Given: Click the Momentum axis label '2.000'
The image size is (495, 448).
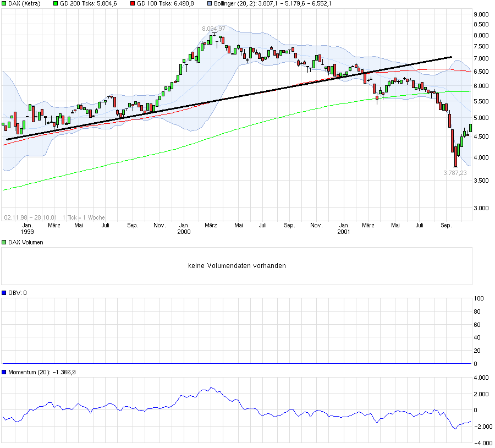Looking at the screenshot, I should coord(481,394).
